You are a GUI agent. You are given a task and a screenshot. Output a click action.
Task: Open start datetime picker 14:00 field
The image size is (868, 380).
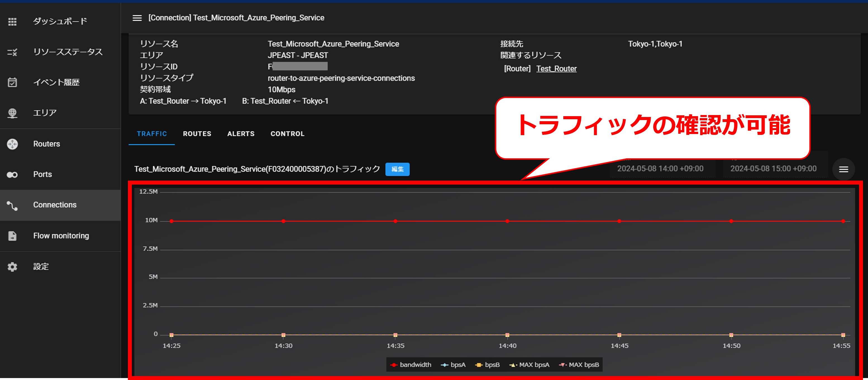tap(660, 169)
